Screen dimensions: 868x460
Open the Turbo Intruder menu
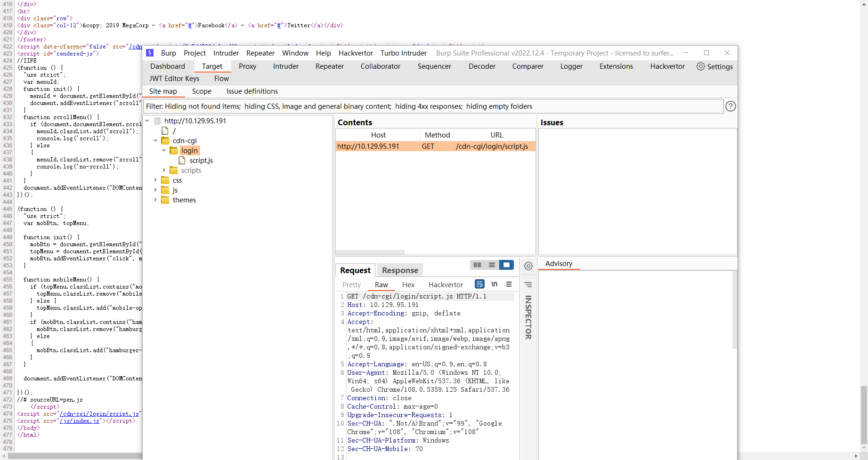coord(404,53)
